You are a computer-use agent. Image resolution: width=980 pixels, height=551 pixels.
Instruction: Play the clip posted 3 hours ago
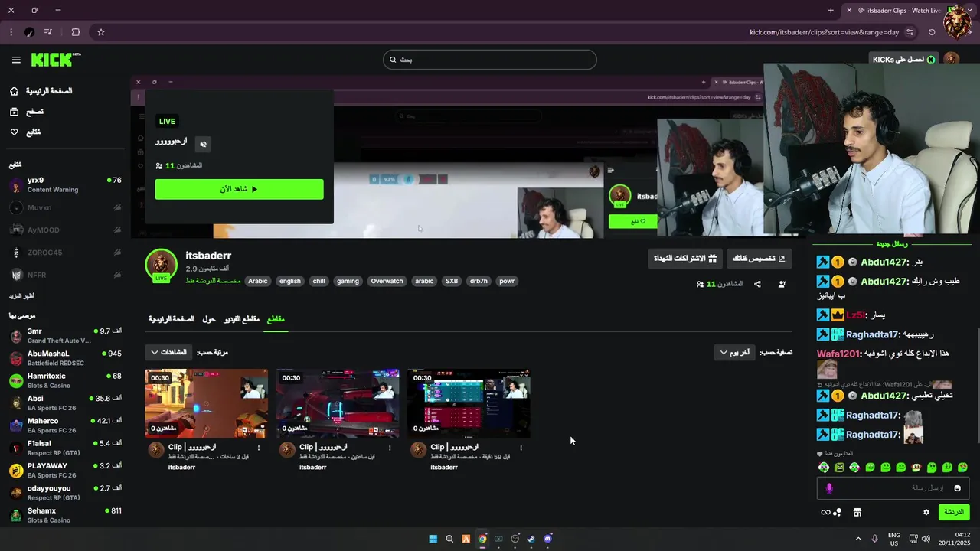point(207,403)
